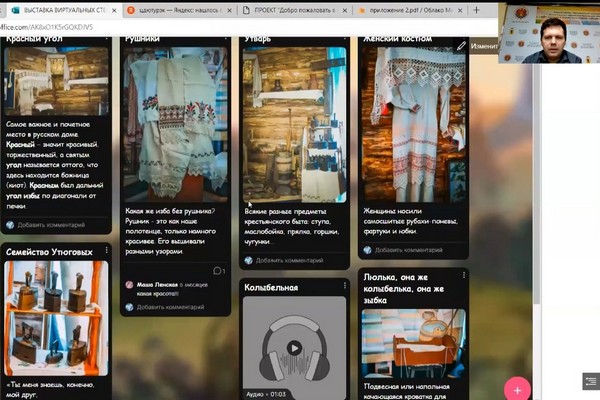This screenshot has height=400, width=600.
Task: Click the avatar icon beside Красный угол comment field
Action: point(10,225)
